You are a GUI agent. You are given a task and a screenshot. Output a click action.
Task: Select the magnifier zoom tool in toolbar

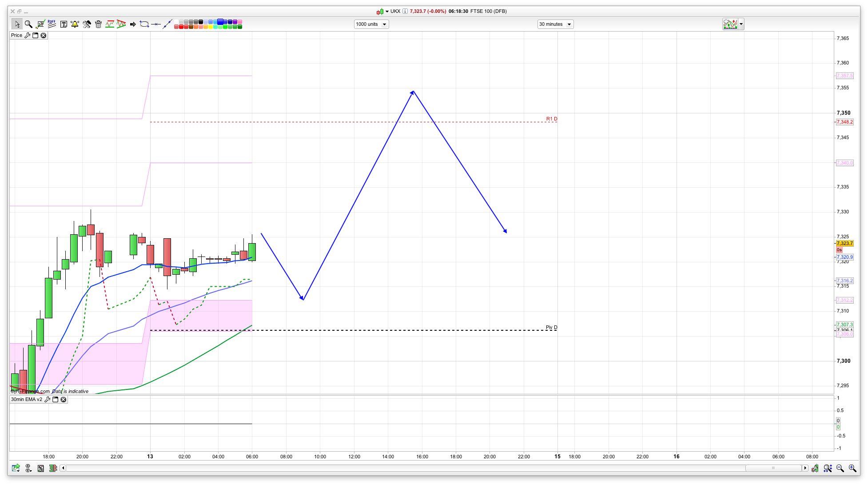click(28, 24)
